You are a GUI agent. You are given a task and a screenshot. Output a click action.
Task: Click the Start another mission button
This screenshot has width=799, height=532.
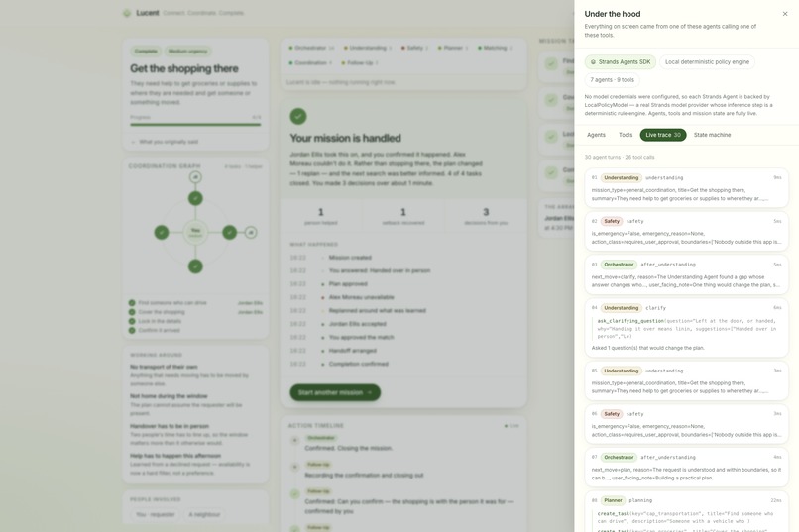pos(335,392)
